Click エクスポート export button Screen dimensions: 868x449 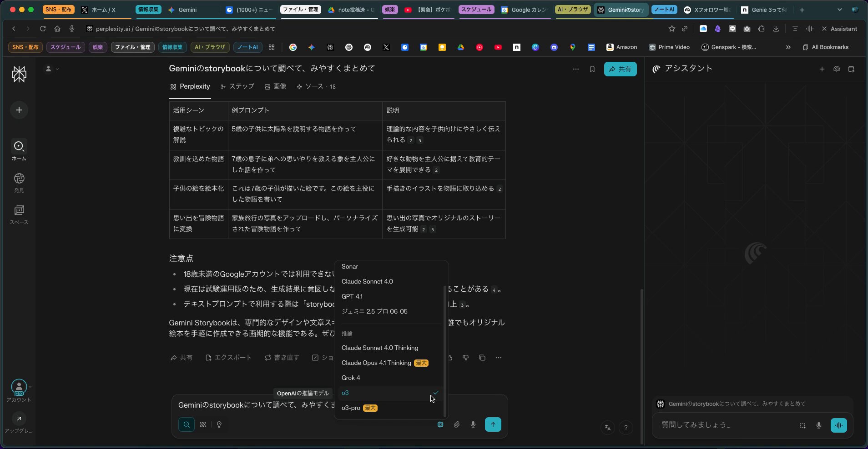[x=228, y=358]
